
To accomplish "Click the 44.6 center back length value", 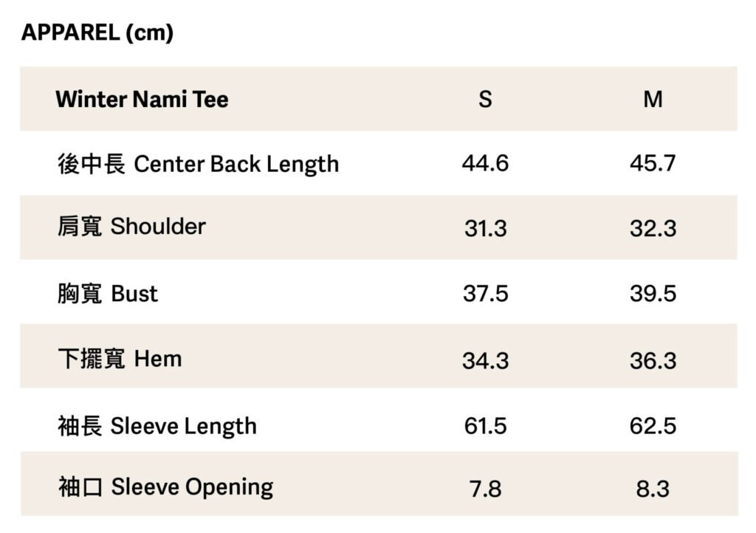I will pos(485,163).
